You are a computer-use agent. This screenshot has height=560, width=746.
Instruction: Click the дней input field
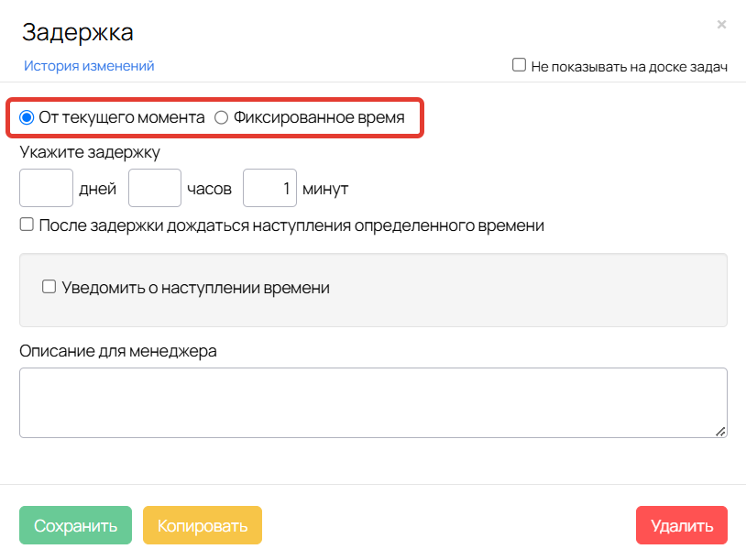(x=46, y=187)
